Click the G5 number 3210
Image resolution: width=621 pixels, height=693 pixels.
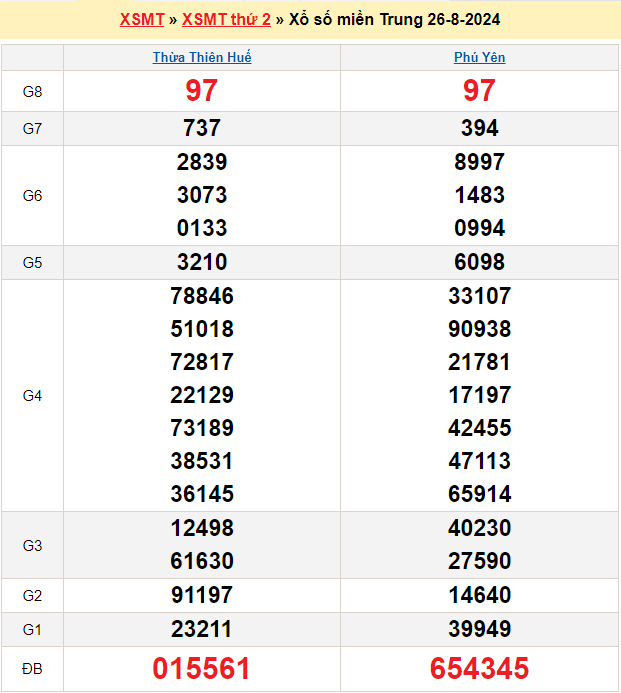click(x=202, y=263)
